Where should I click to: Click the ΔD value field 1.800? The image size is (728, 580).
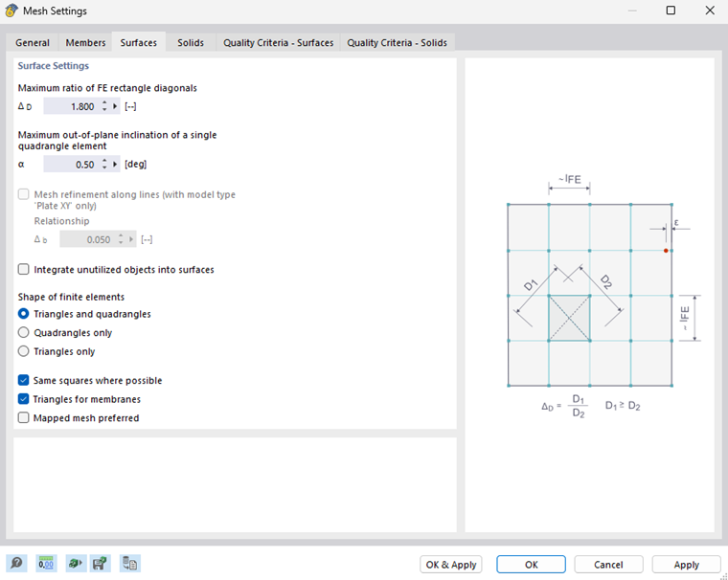[x=71, y=106]
